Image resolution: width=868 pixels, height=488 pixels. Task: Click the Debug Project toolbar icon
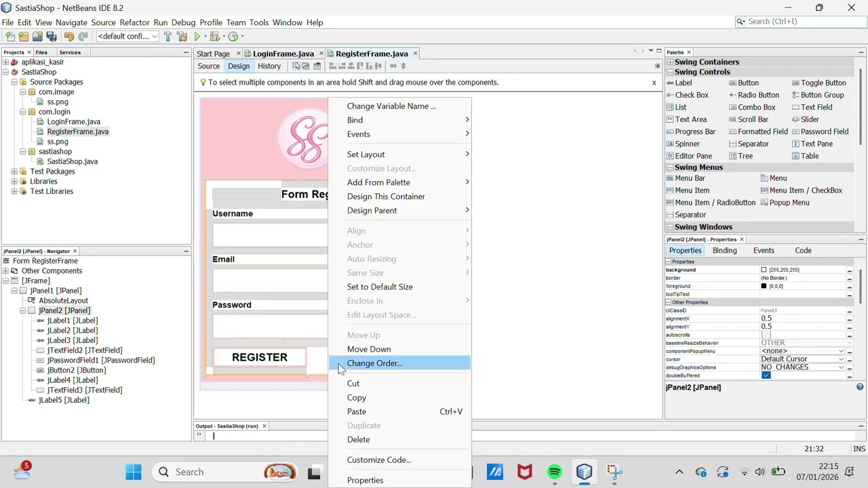pyautogui.click(x=215, y=37)
